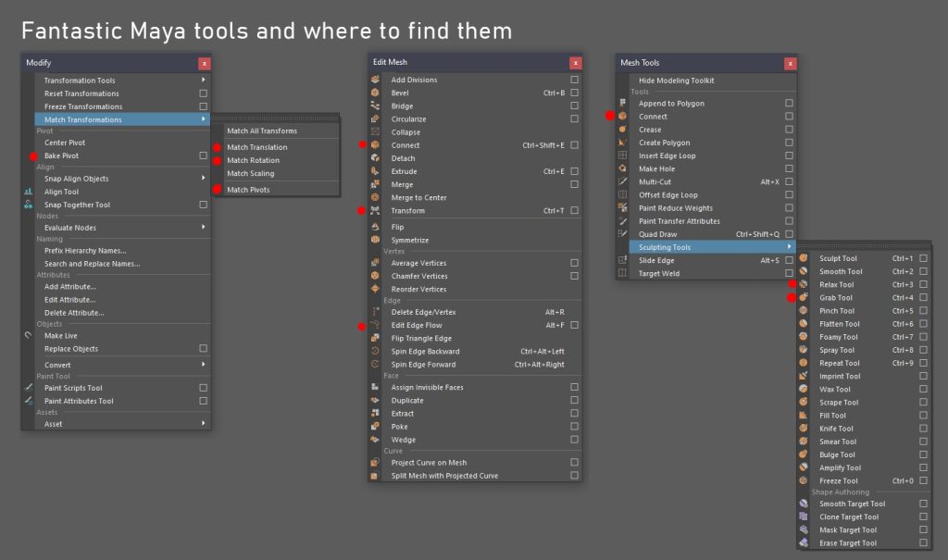The height and width of the screenshot is (560, 948).
Task: Open option box for Grab Tool
Action: (923, 297)
